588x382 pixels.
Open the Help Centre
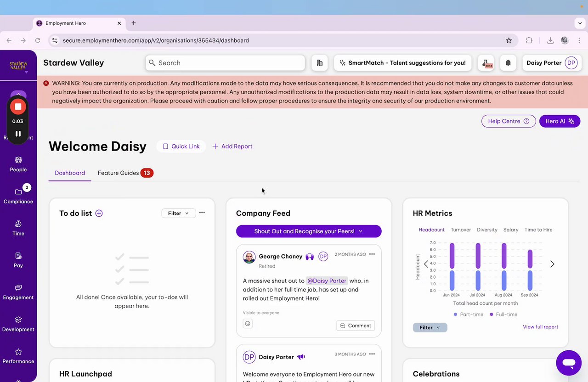coord(509,121)
